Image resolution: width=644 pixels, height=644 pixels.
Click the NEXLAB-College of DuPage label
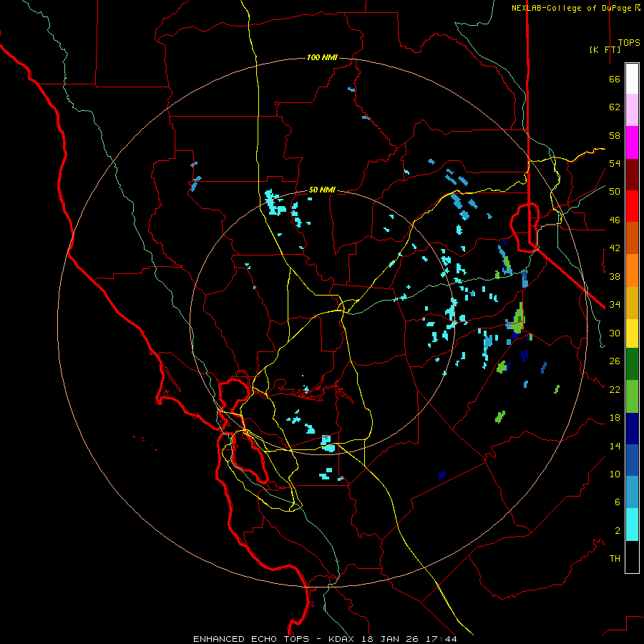571,8
